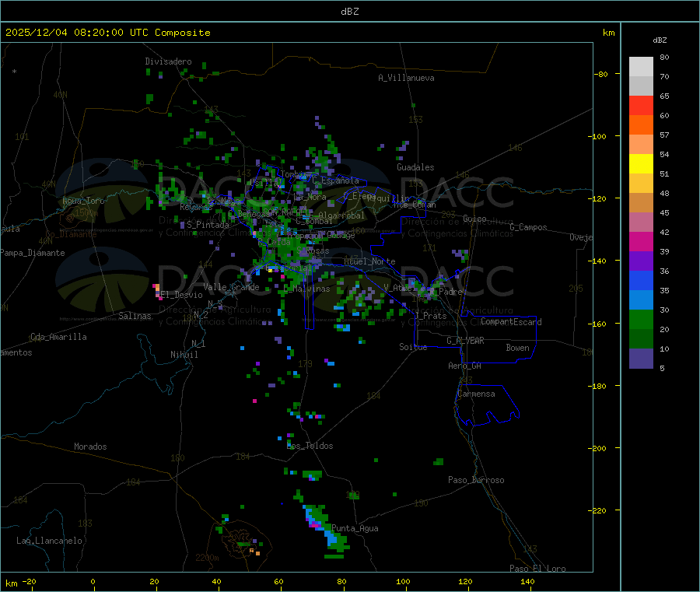Click the Carmensa map label
The image size is (700, 592).
coord(476,394)
